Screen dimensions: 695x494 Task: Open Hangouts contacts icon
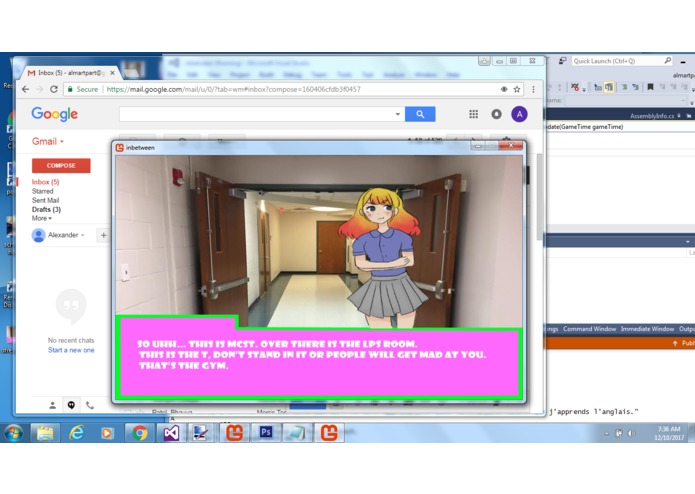pos(52,405)
